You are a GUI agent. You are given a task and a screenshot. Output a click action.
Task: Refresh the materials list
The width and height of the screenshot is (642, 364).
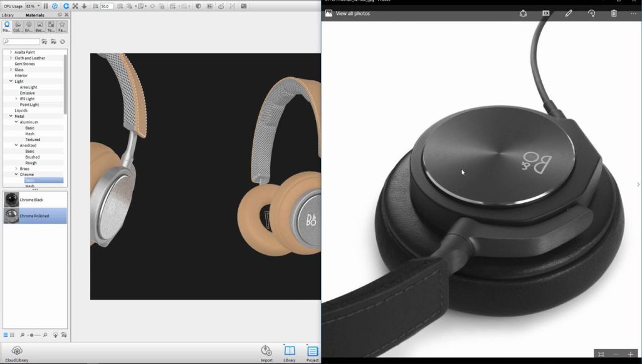click(63, 41)
